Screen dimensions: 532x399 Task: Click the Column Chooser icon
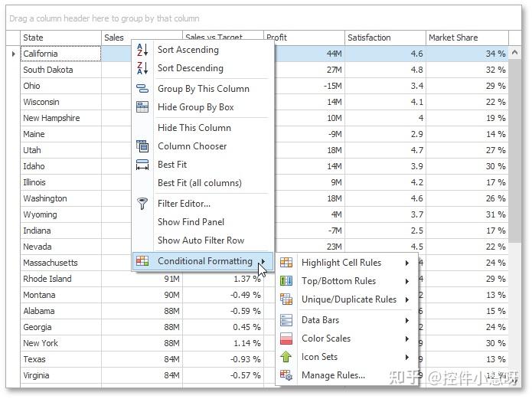(142, 146)
